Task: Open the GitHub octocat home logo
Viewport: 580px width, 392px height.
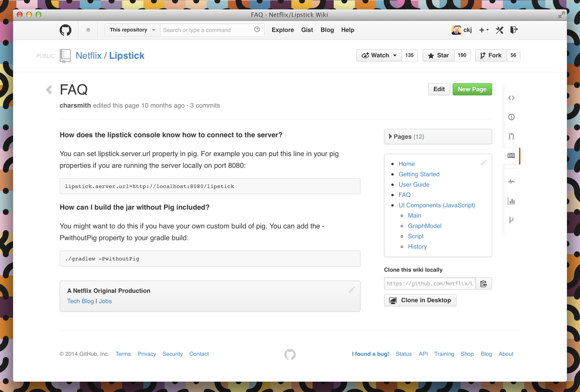Action: [65, 30]
